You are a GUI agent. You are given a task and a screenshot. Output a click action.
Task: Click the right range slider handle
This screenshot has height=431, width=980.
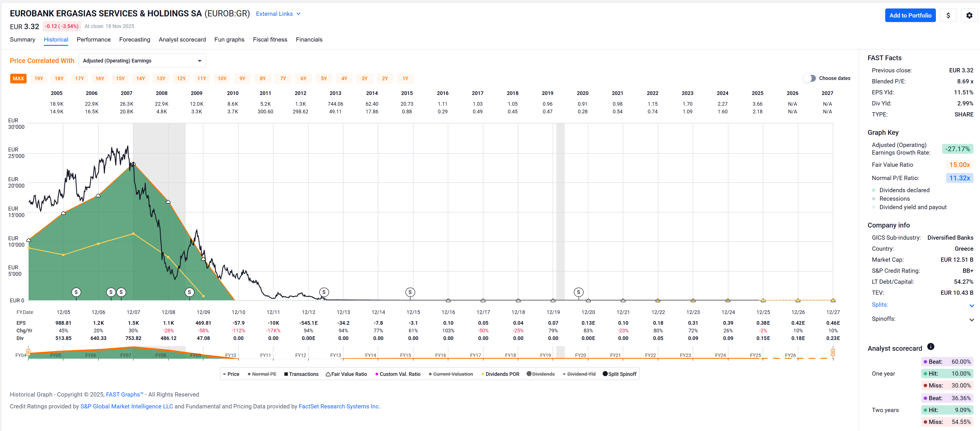(x=833, y=352)
